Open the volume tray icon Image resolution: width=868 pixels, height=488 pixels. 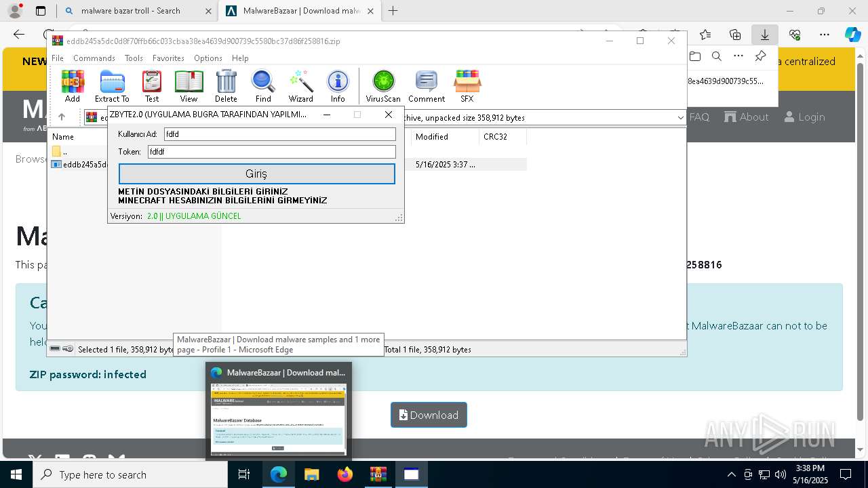[781, 474]
